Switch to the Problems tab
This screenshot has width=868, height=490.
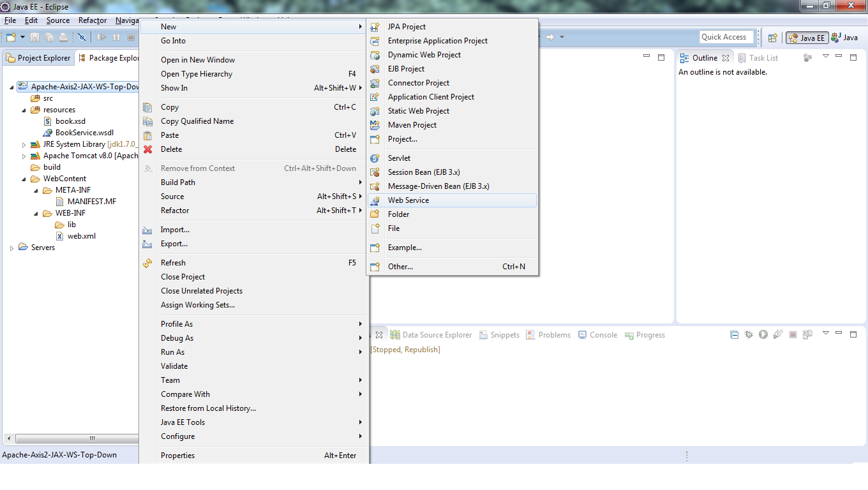click(548, 335)
